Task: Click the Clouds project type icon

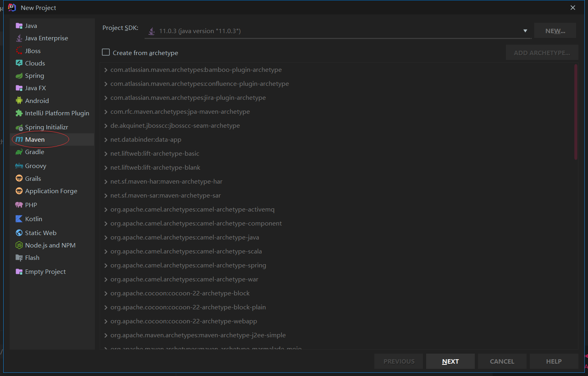Action: 19,63
